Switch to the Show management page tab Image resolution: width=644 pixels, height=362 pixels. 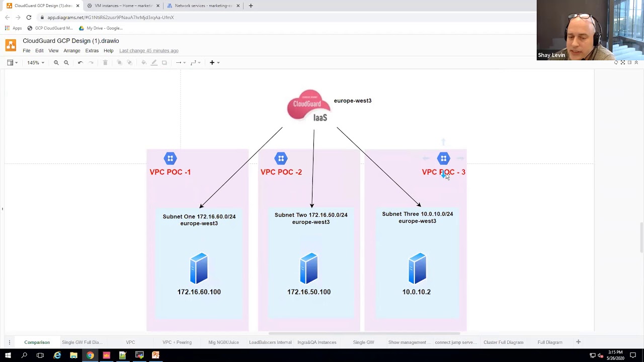pos(410,342)
